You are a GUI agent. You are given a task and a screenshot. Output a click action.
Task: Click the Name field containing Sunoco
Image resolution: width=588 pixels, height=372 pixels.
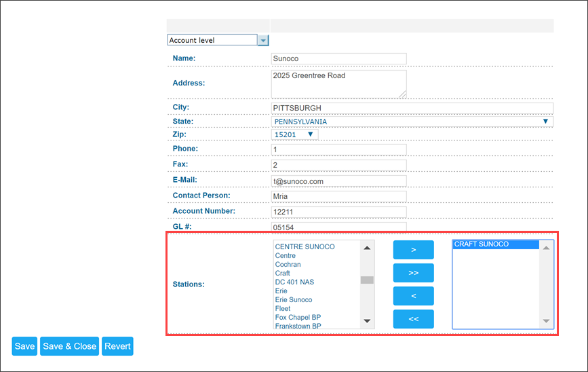[338, 58]
